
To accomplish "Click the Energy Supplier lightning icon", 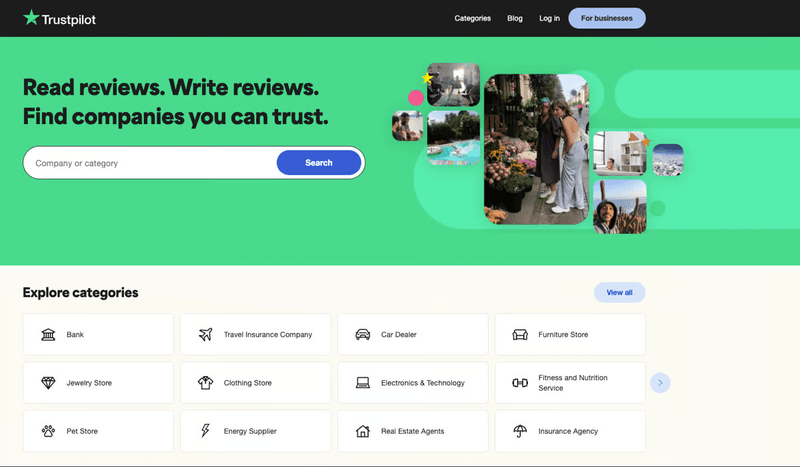I will pos(205,431).
